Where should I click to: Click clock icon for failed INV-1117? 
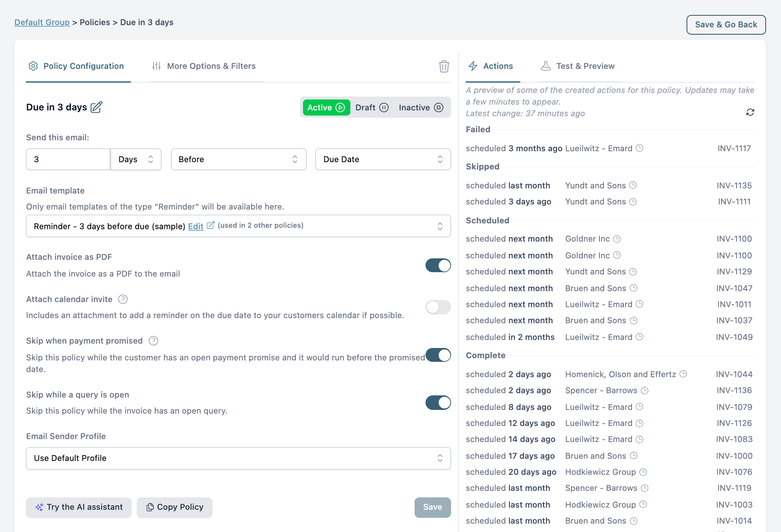(640, 148)
